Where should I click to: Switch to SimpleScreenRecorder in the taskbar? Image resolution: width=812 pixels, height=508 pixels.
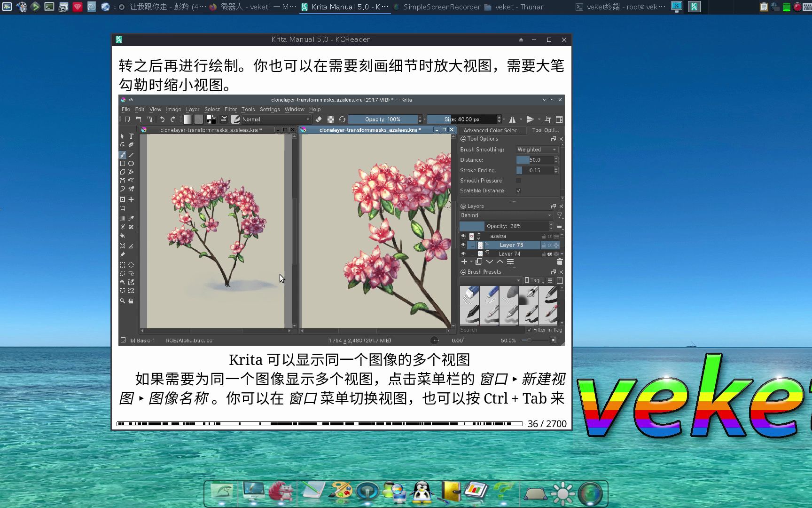(x=437, y=7)
